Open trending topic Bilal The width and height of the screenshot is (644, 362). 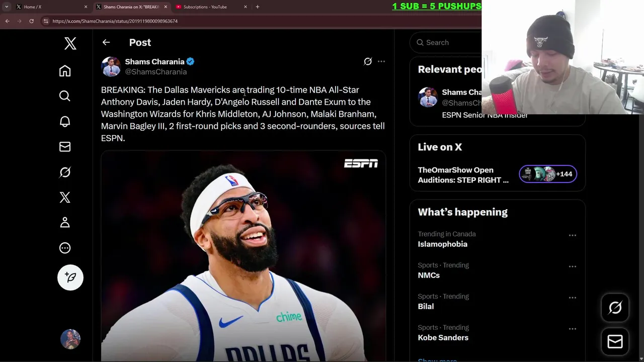click(426, 306)
